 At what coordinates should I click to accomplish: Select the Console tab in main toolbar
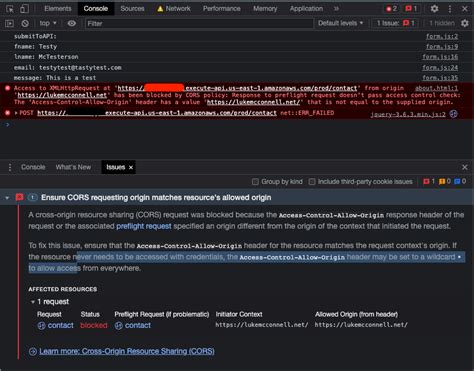96,9
